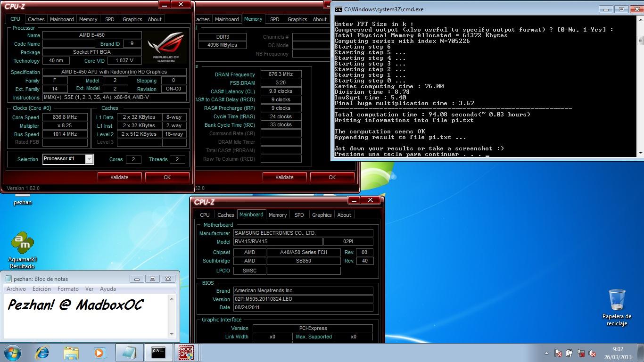644x362 pixels.
Task: Open Edición menu in Notepad
Action: (x=41, y=289)
